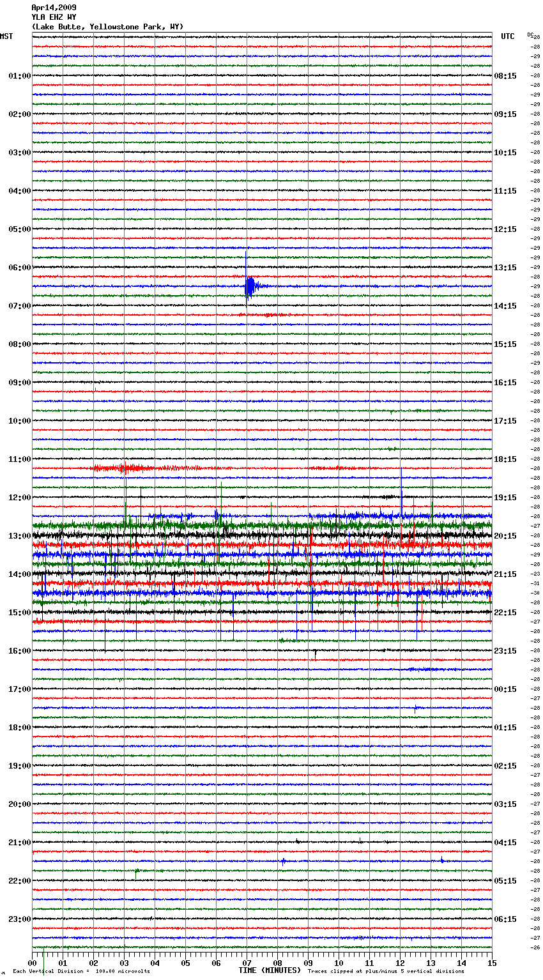Select the 23:00 MST time label
This screenshot has height=980, width=543.
19,919
